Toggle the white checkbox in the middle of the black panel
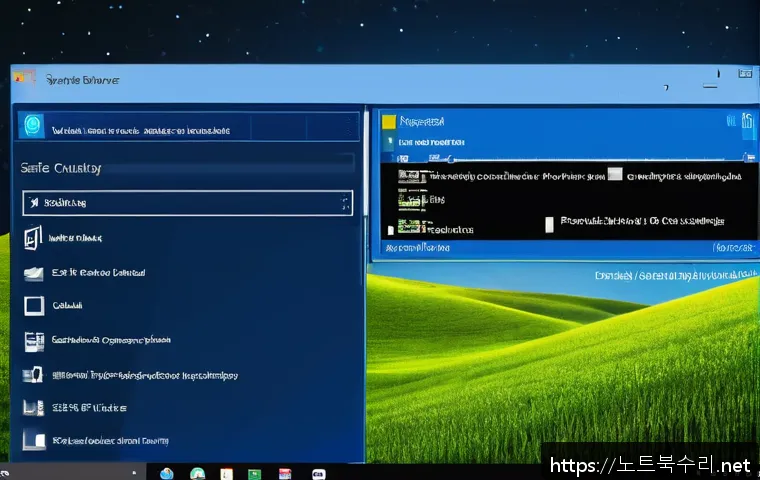 coord(548,224)
